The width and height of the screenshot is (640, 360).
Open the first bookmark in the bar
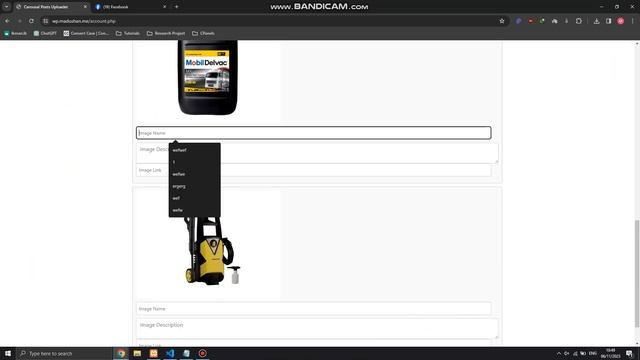15,33
